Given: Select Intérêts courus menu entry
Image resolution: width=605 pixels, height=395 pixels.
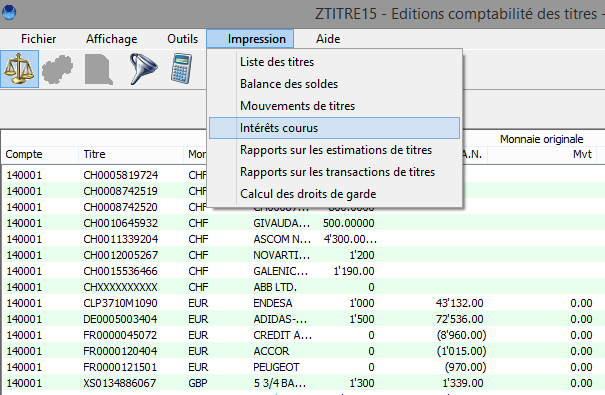Looking at the screenshot, I should [x=335, y=128].
